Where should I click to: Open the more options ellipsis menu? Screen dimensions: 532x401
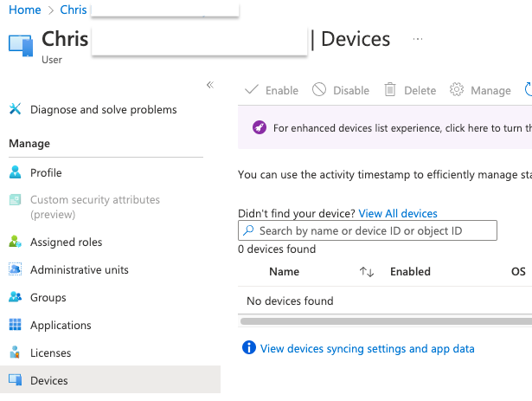(x=418, y=39)
